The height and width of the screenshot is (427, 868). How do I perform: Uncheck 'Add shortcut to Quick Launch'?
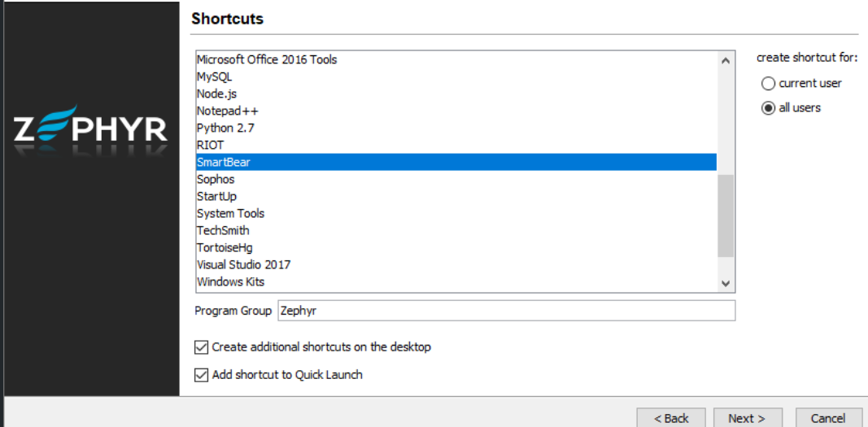[202, 375]
